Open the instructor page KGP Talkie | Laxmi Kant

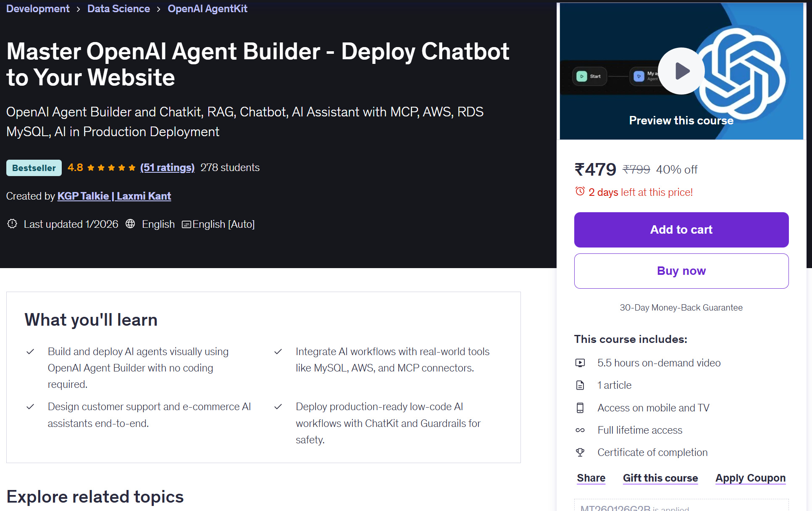coord(114,196)
